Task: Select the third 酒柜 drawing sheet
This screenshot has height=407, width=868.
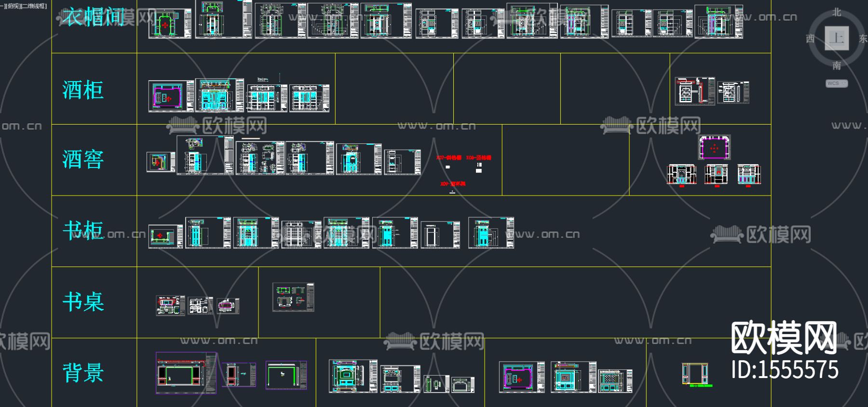Action: pyautogui.click(x=267, y=98)
